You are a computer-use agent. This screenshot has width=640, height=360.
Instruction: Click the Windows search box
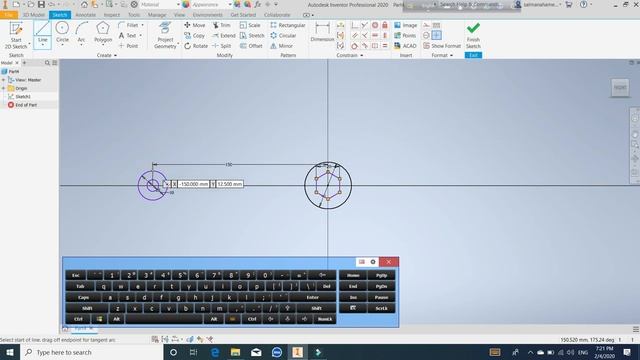pos(92,352)
